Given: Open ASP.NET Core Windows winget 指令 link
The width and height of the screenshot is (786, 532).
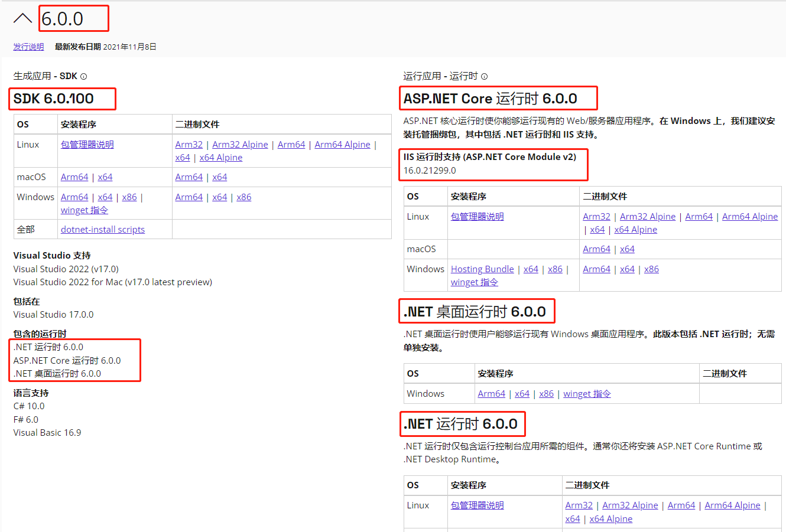Looking at the screenshot, I should 475,282.
